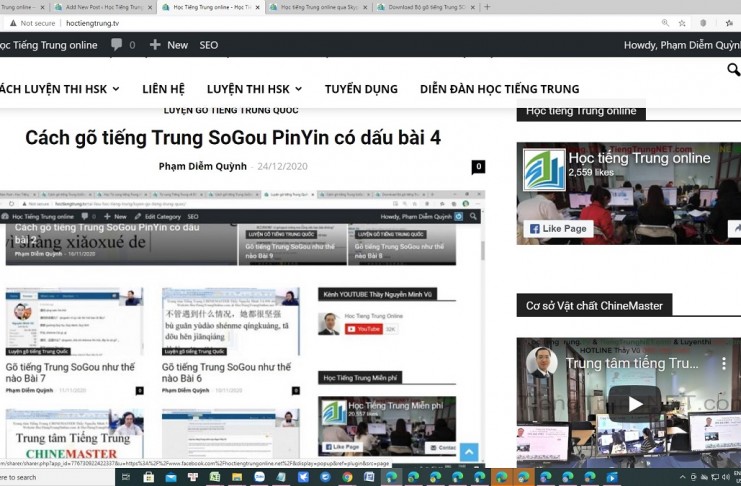The width and height of the screenshot is (741, 486).
Task: Open YouTube video options three-dot menu
Action: [724, 363]
